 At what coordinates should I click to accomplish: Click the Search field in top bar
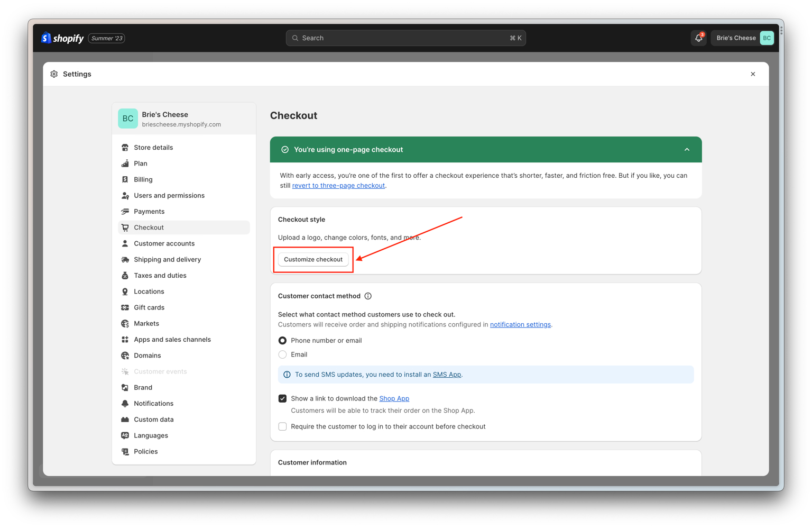coord(406,38)
